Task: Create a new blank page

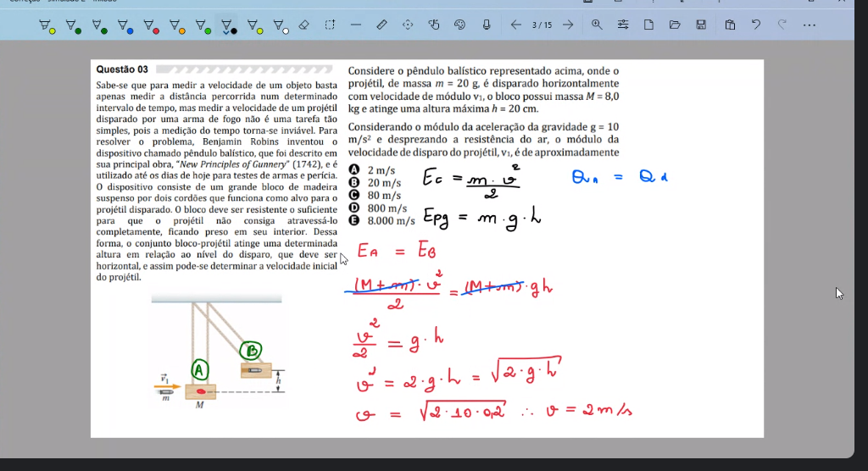Action: (x=648, y=25)
